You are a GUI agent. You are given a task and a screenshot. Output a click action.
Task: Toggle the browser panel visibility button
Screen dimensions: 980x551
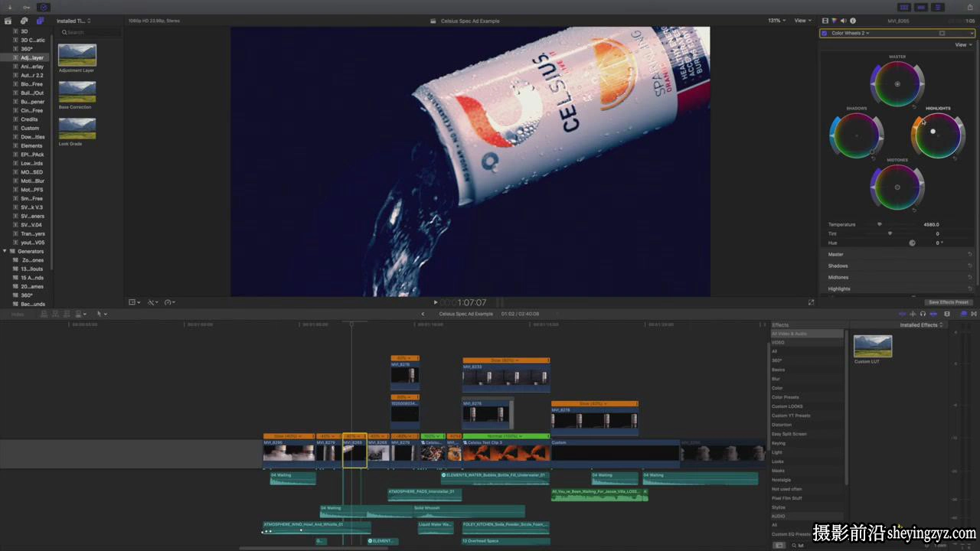[x=904, y=7]
